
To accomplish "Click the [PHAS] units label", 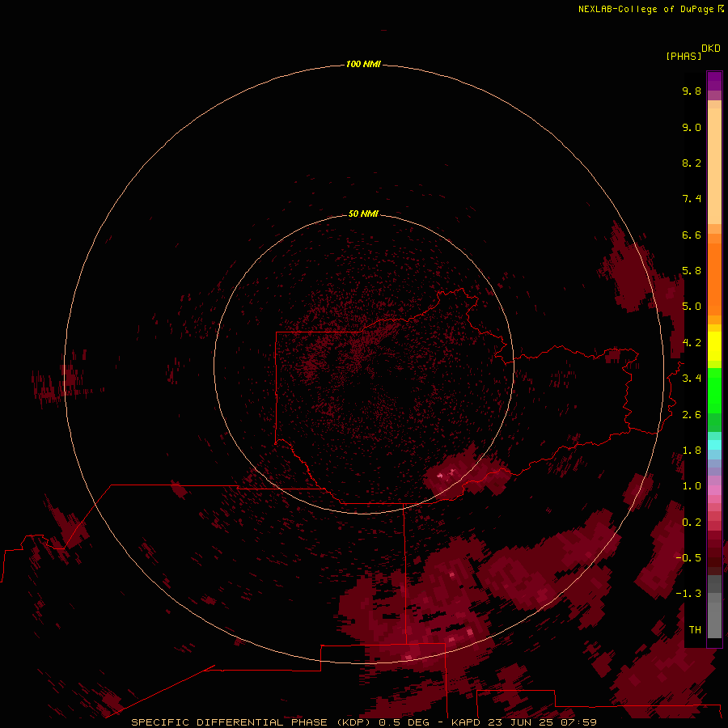I will pyautogui.click(x=684, y=56).
